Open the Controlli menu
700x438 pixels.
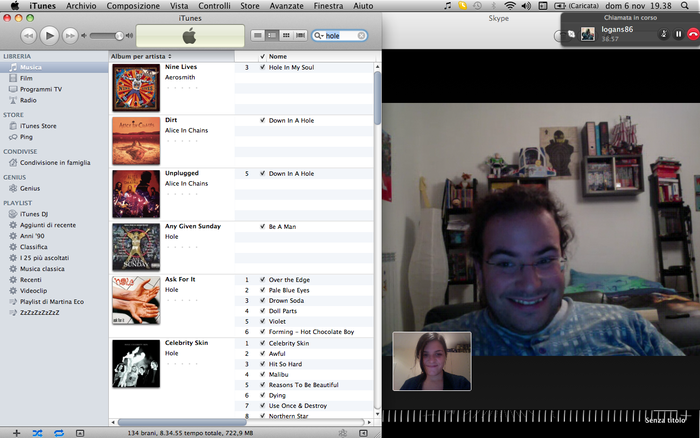(x=214, y=6)
